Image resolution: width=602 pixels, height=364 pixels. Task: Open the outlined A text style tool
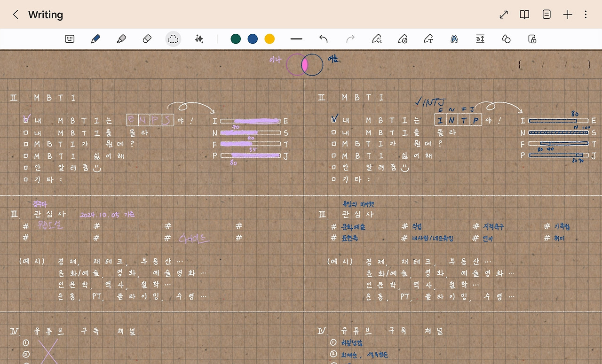click(454, 39)
